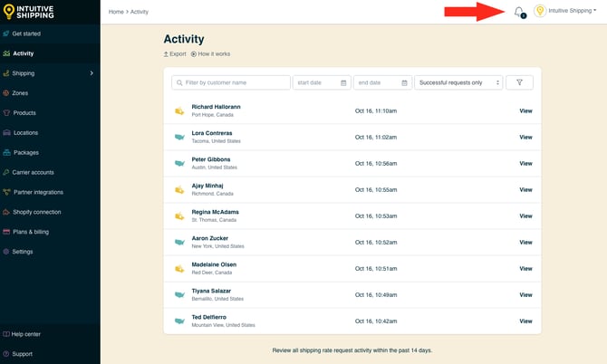View Madelaine Olsen's request
This screenshot has width=607, height=364.
pos(525,269)
